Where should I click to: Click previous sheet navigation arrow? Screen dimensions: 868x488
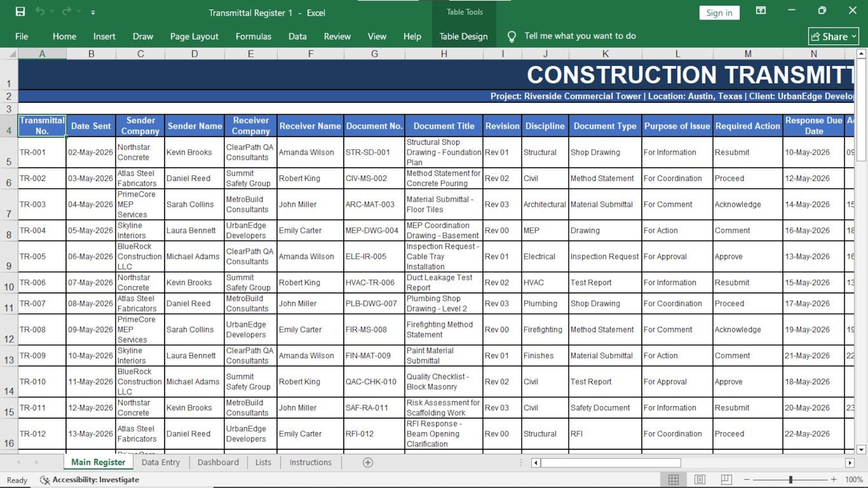point(19,462)
